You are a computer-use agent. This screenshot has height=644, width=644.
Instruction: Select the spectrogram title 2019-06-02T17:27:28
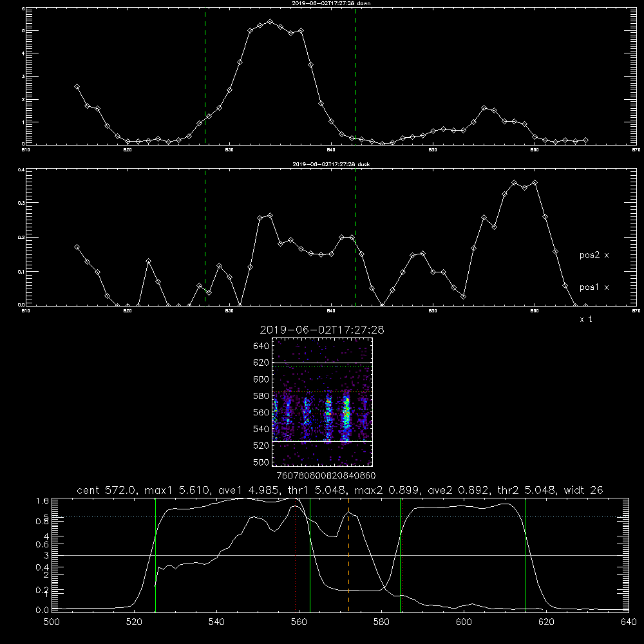[x=322, y=330]
